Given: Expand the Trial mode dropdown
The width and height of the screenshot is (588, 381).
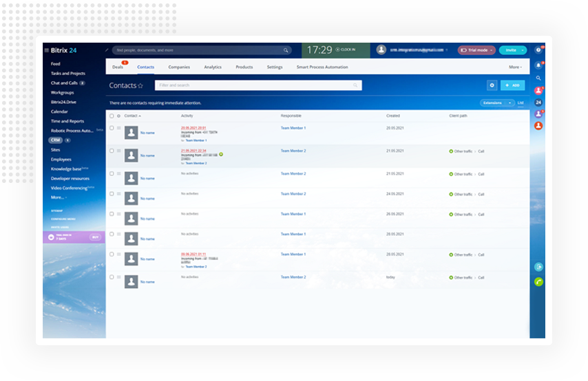Looking at the screenshot, I should point(491,50).
